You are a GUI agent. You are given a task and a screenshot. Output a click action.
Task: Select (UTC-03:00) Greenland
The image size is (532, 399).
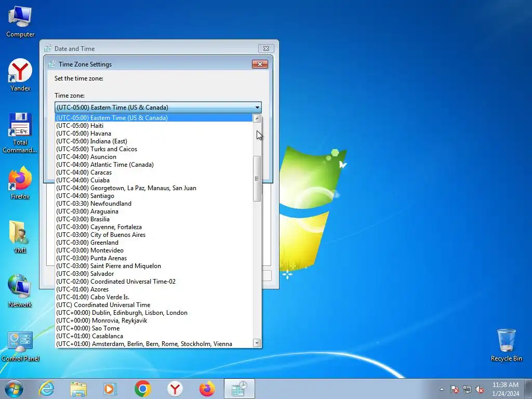[x=154, y=243]
